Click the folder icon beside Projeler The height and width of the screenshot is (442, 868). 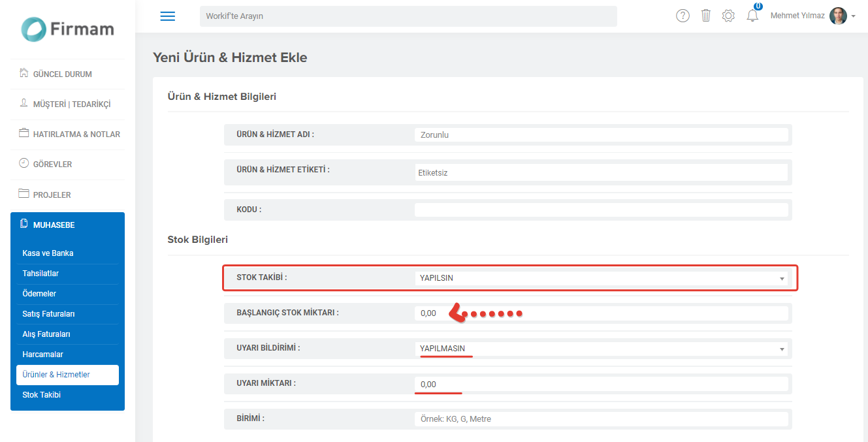[24, 194]
